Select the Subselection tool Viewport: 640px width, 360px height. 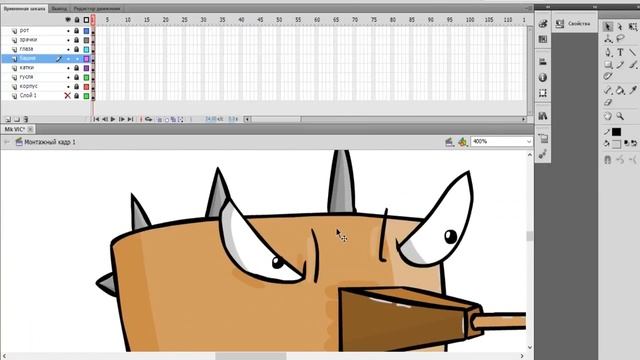tap(620, 27)
